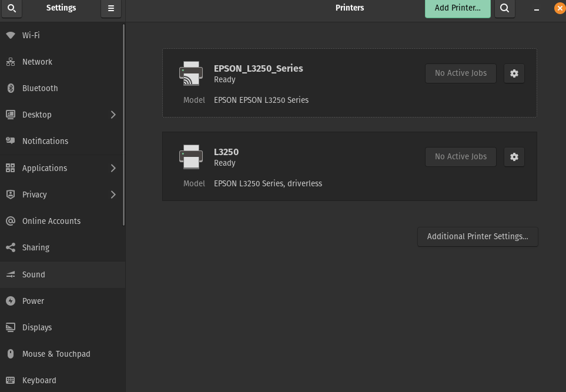Go to Network settings
566x392 pixels.
(61, 62)
